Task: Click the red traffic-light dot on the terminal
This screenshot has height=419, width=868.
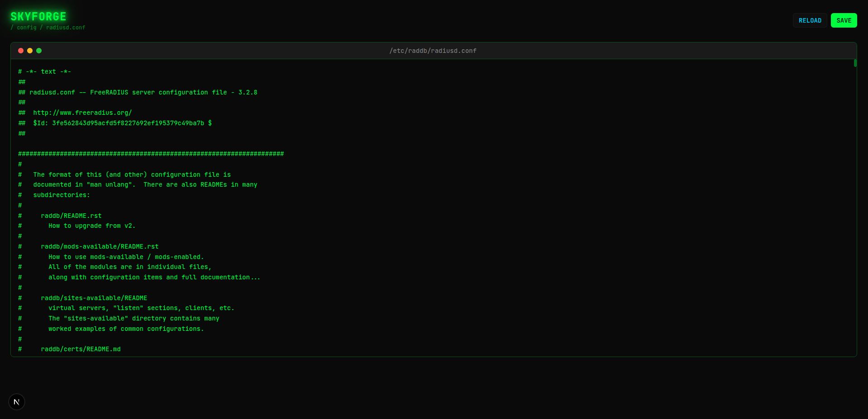Action: 20,51
